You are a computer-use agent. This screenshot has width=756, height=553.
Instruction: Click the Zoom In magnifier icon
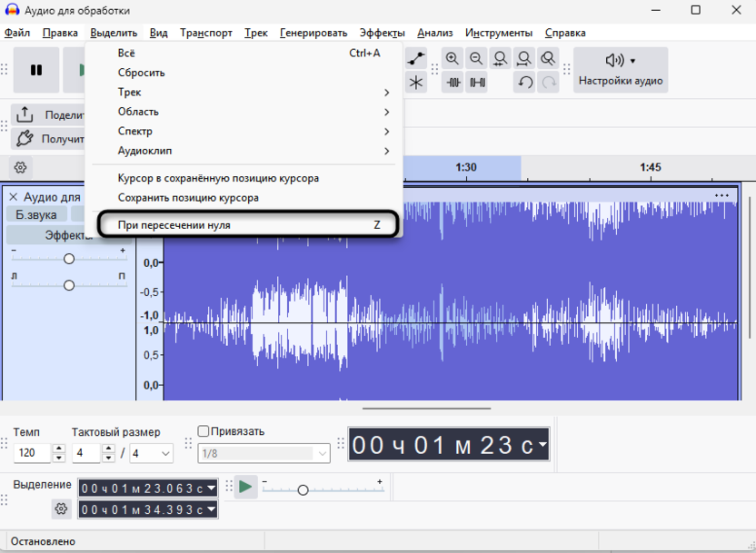(453, 59)
